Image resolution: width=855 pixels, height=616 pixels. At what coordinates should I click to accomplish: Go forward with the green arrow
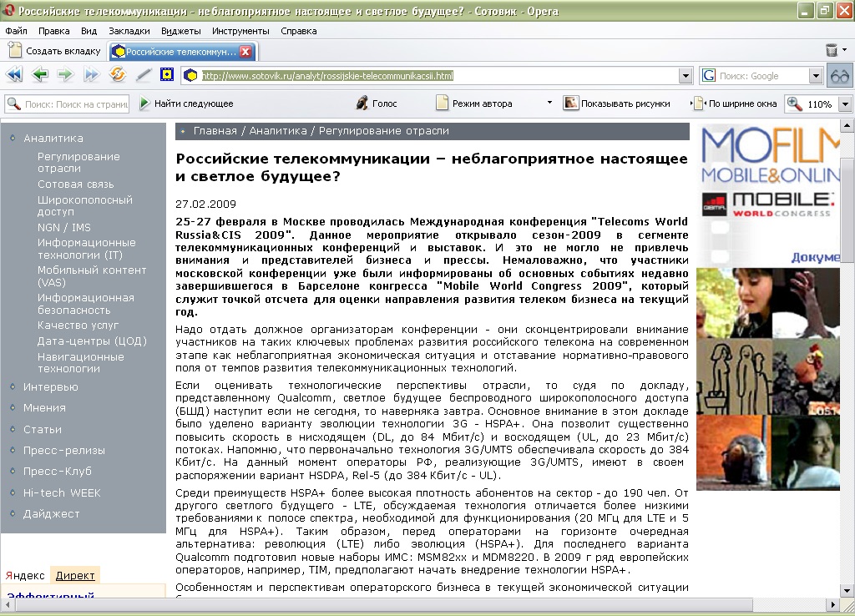[65, 74]
